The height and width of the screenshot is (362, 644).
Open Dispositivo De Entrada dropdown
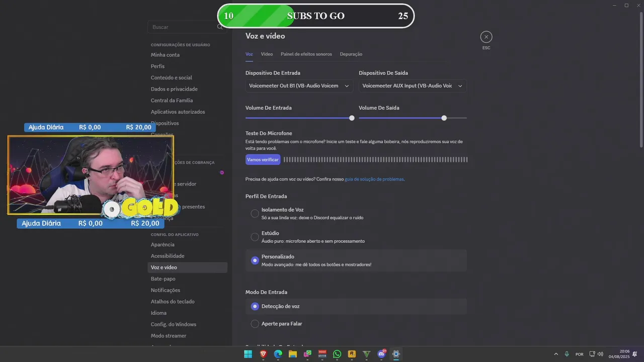click(x=299, y=86)
